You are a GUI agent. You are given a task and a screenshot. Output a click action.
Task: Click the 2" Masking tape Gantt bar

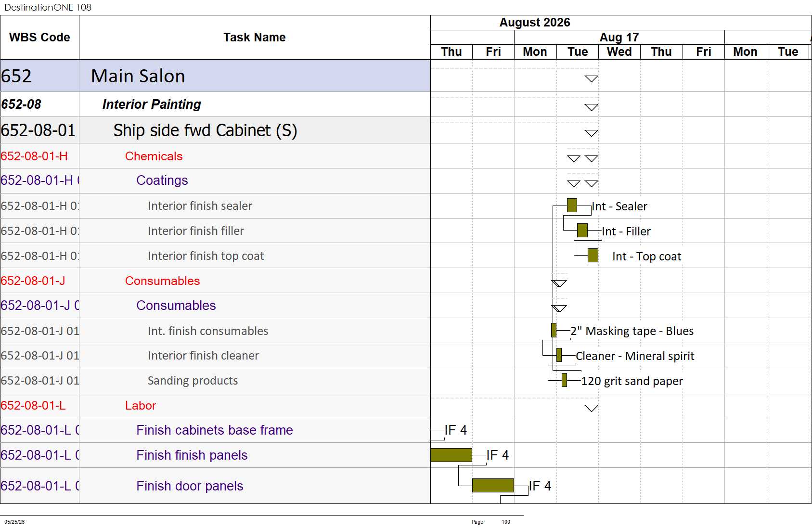coord(554,330)
